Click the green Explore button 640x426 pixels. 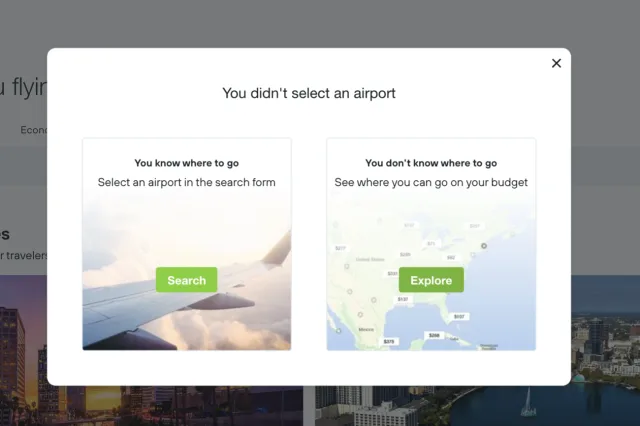coord(431,280)
